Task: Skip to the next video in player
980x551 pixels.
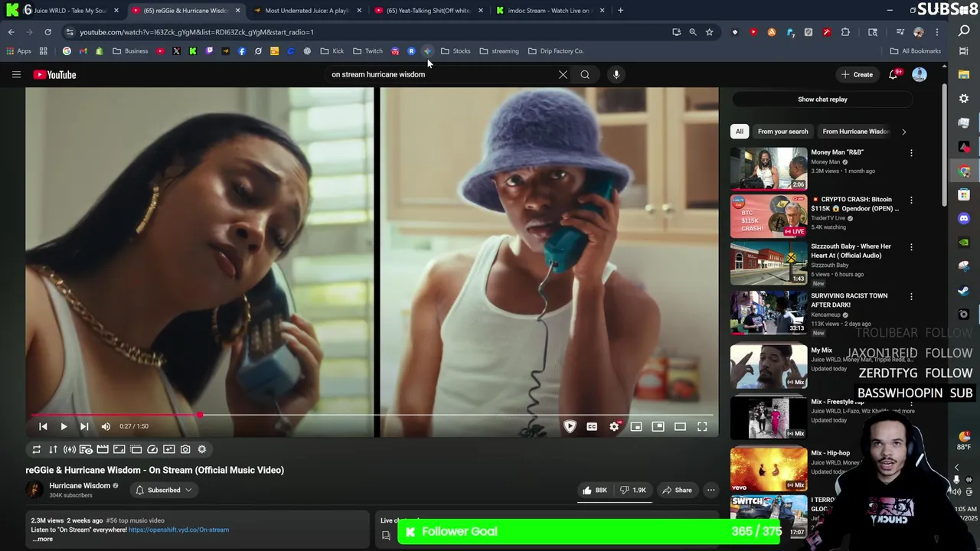Action: tap(84, 426)
